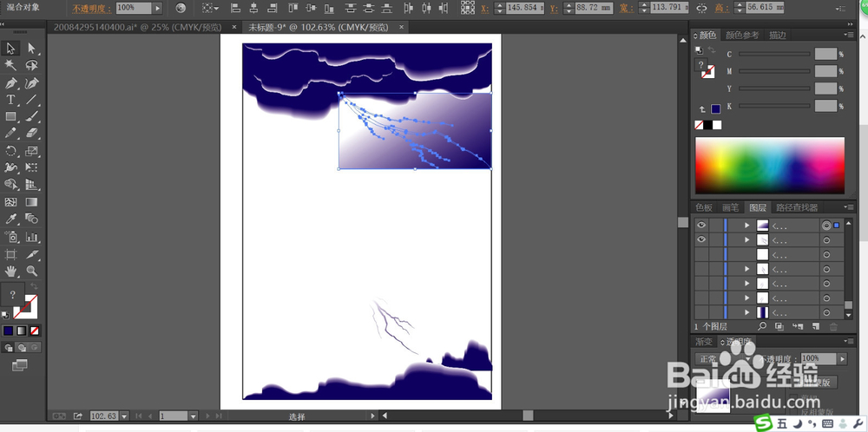Select the Eraser tool
Image resolution: width=868 pixels, height=432 pixels.
(31, 133)
